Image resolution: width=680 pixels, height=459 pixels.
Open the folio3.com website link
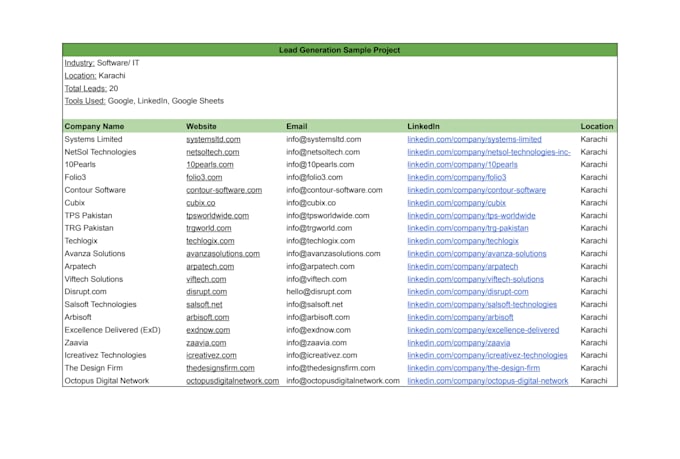[x=204, y=177]
